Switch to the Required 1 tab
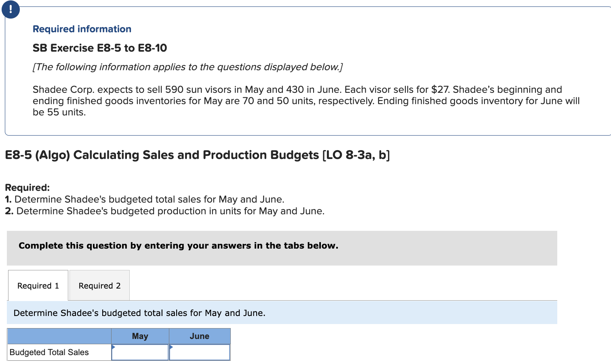Viewport: 611px width, 364px height. (x=38, y=285)
